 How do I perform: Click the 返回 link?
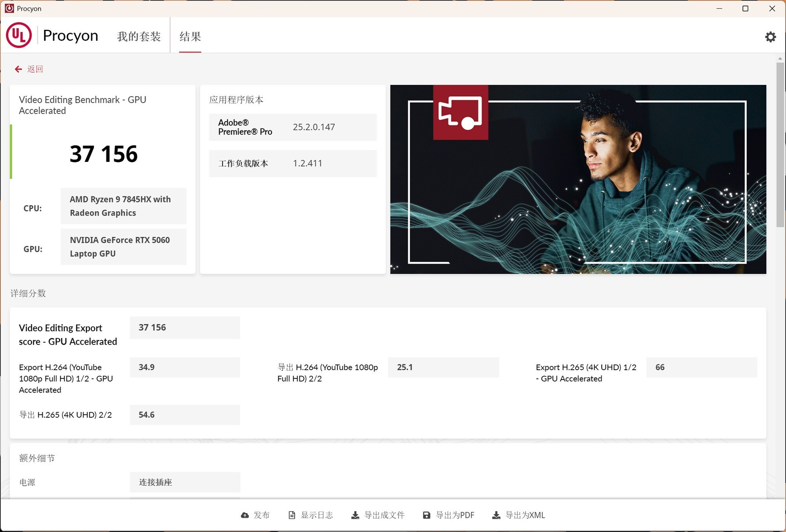tap(35, 69)
